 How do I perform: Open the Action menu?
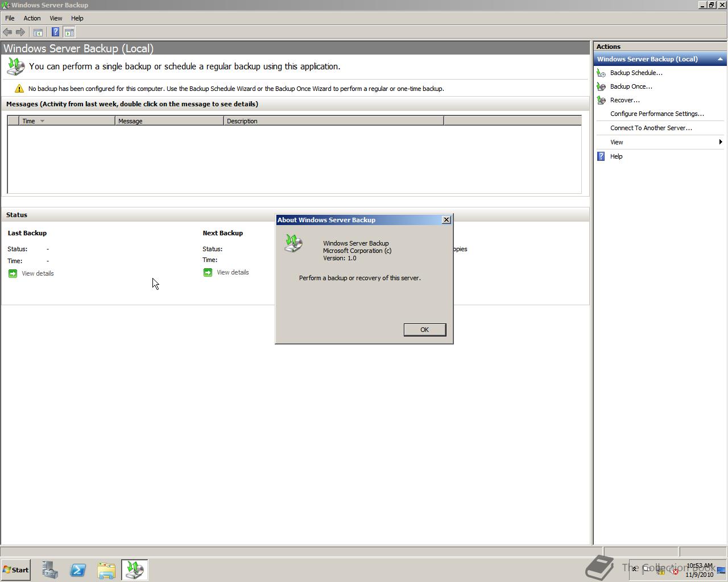pyautogui.click(x=32, y=18)
